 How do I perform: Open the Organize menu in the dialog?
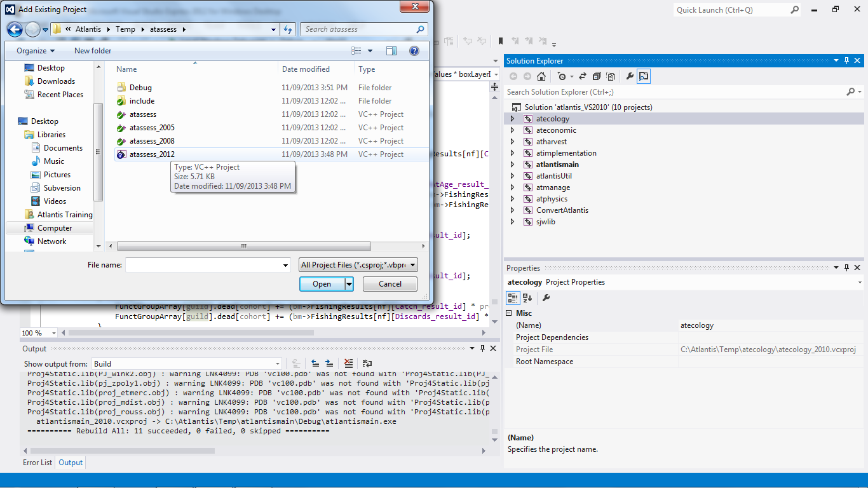click(x=35, y=51)
